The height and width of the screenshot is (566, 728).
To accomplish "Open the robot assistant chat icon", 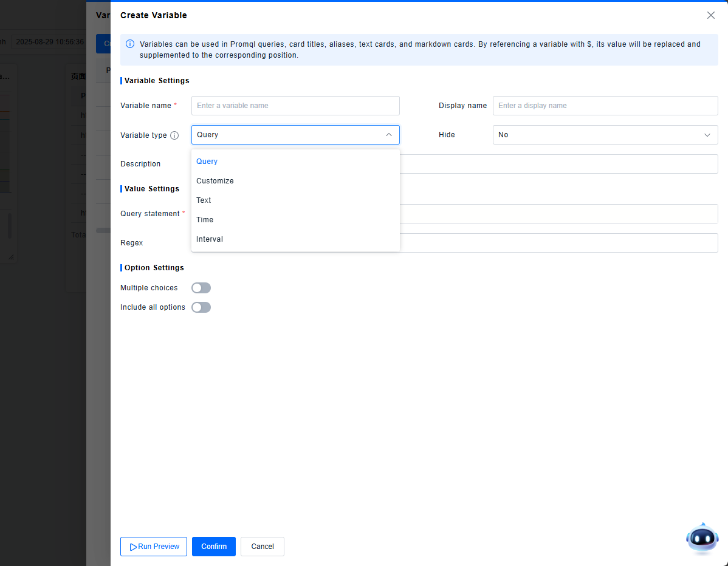I will tap(702, 539).
